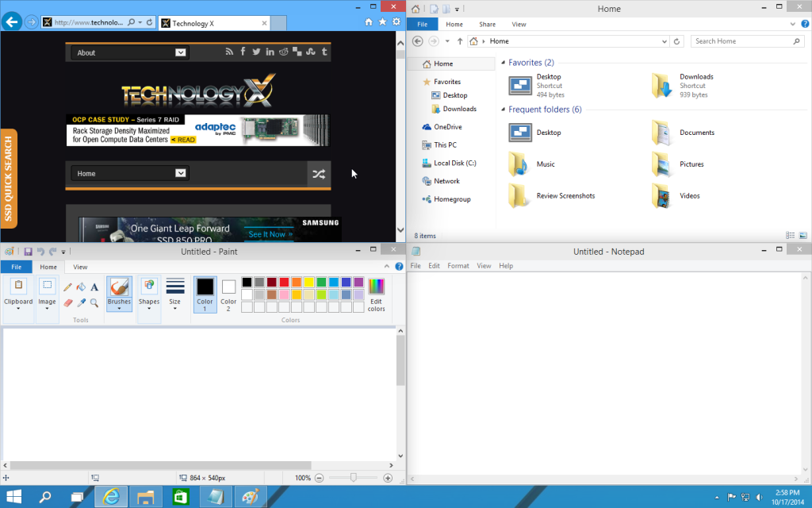Switch File Explorer to large icons view
812x508 pixels.
click(803, 236)
